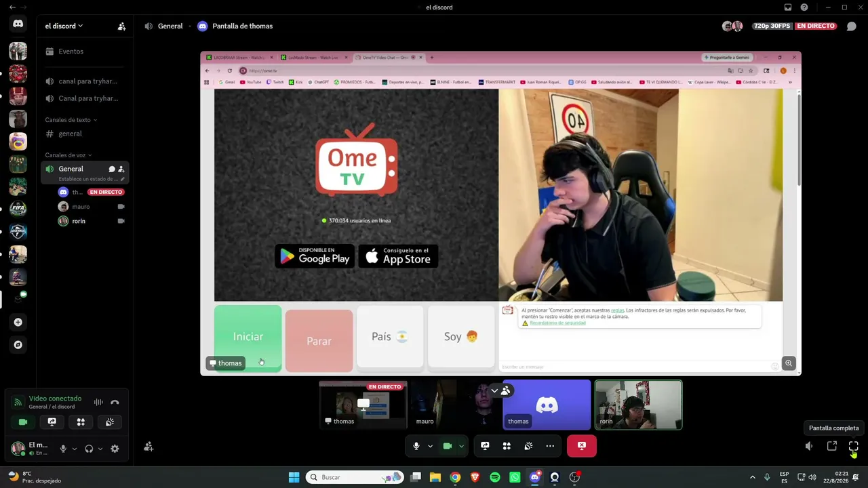This screenshot has height=488, width=868.
Task: Deafen audio with the headphones icon
Action: point(89,449)
